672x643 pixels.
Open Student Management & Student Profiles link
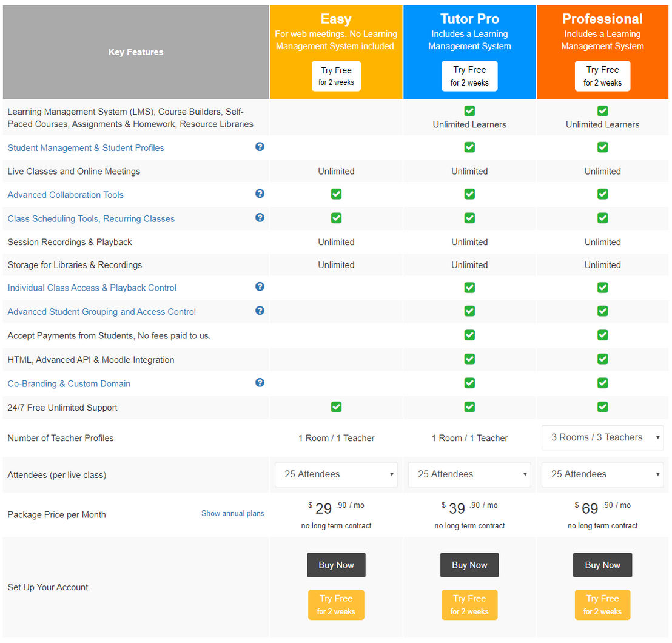tap(86, 148)
